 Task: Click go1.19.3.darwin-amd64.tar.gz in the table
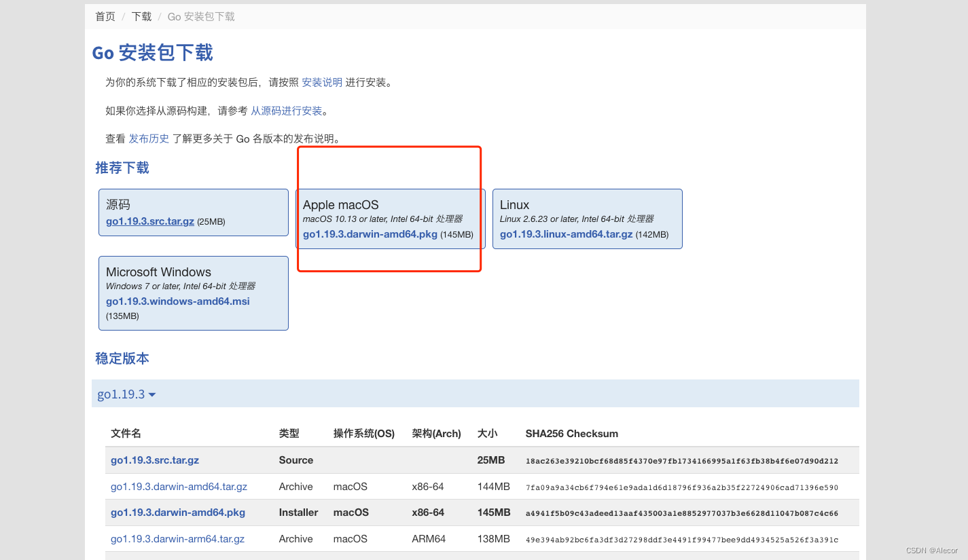coord(179,487)
